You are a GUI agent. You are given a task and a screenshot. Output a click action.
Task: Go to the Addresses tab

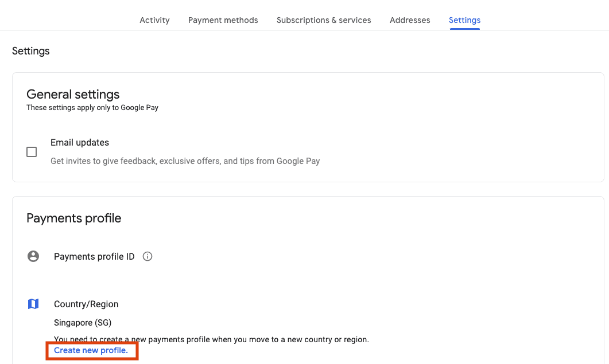(x=409, y=20)
